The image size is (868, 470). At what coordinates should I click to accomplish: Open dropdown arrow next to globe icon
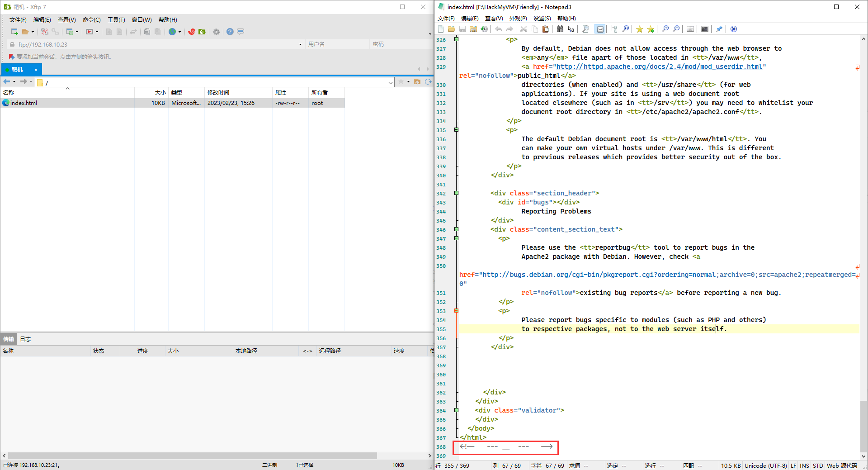click(x=179, y=32)
